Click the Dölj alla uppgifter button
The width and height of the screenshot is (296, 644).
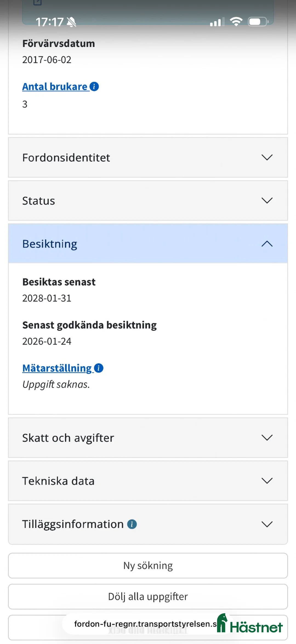pos(148,597)
